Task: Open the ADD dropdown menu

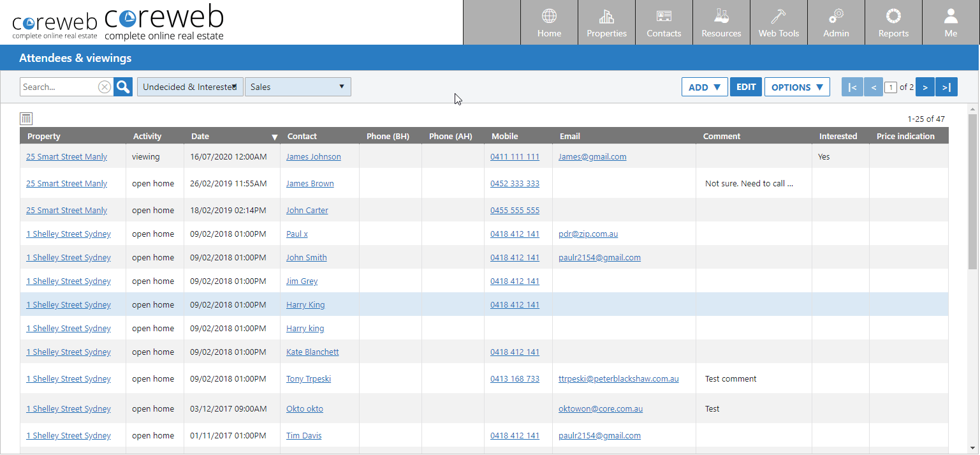Action: pyautogui.click(x=705, y=87)
